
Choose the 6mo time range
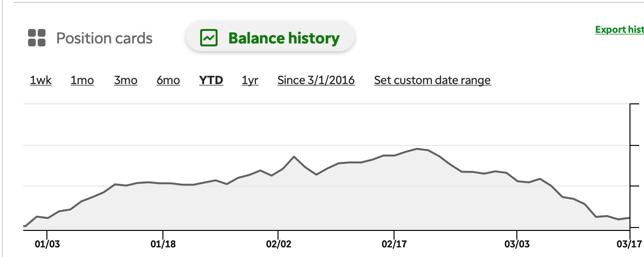click(168, 80)
